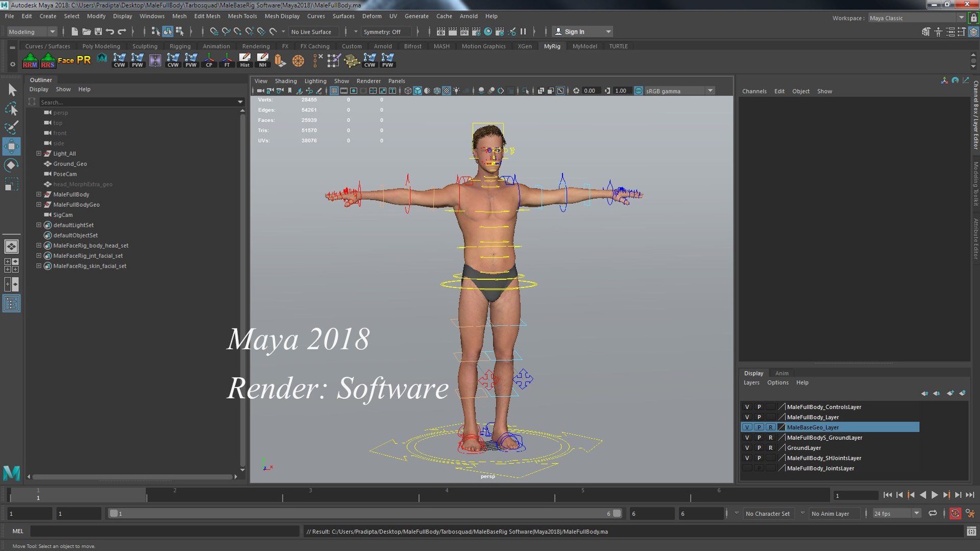Screen dimensions: 980x551
Task: Open the Workspace Maya Classic dropdown
Action: coord(917,18)
